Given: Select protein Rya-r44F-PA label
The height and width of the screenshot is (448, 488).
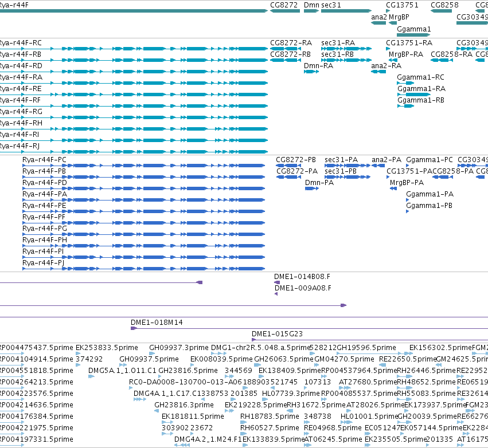Looking at the screenshot, I should click(x=45, y=194).
